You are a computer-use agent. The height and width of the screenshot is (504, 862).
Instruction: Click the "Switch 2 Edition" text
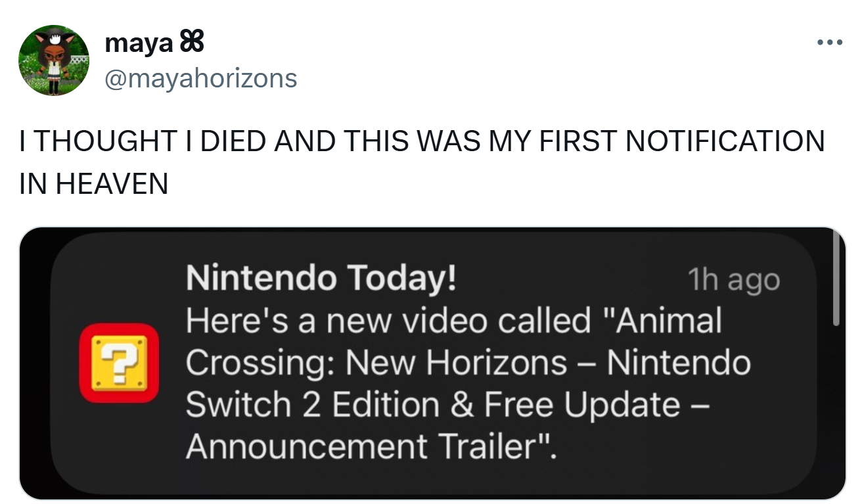pyautogui.click(x=311, y=405)
